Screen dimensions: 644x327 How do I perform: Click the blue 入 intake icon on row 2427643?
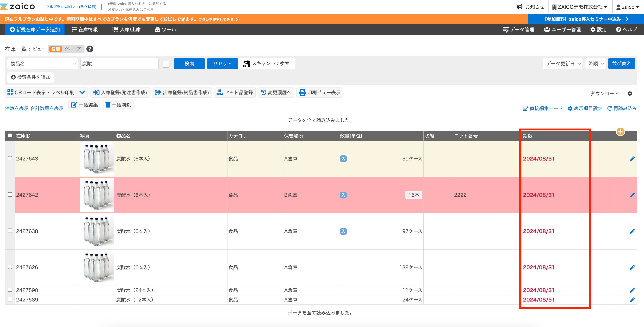point(344,159)
